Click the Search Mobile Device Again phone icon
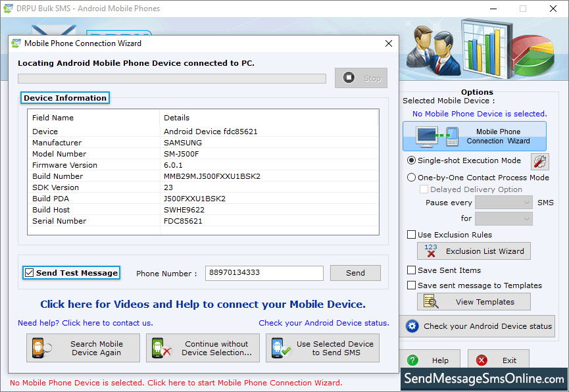The height and width of the screenshot is (392, 569). (41, 348)
